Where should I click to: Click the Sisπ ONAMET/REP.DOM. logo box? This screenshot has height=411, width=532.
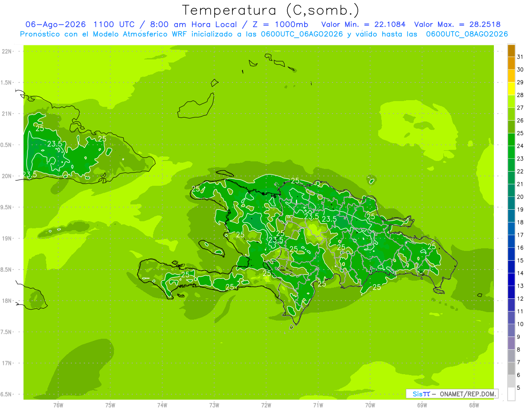(452, 394)
